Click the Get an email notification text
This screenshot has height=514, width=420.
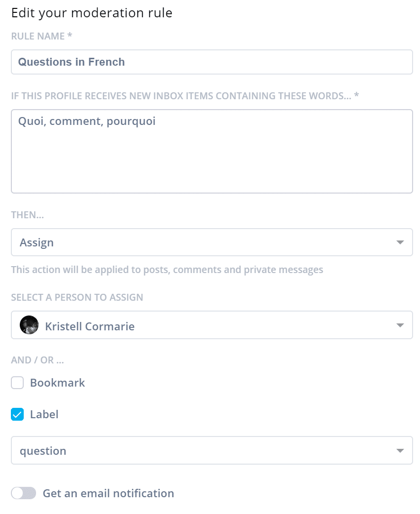click(108, 493)
